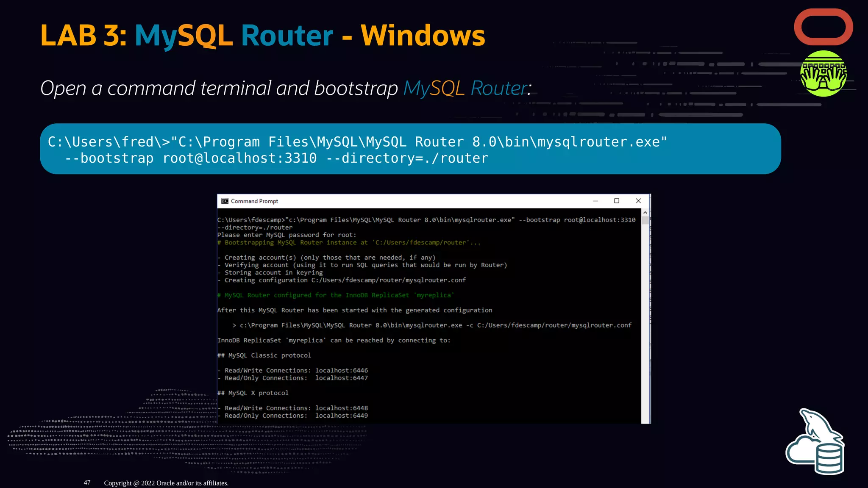Screen dimensions: 868x488
Task: Click the line "InnoDB ReplicaSet 'myreplica' can be reached"
Action: 334,341
